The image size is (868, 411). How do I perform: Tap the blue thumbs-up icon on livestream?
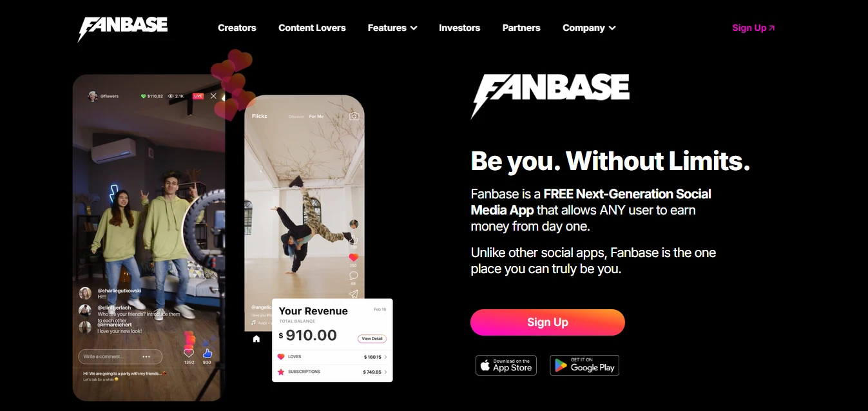click(207, 353)
